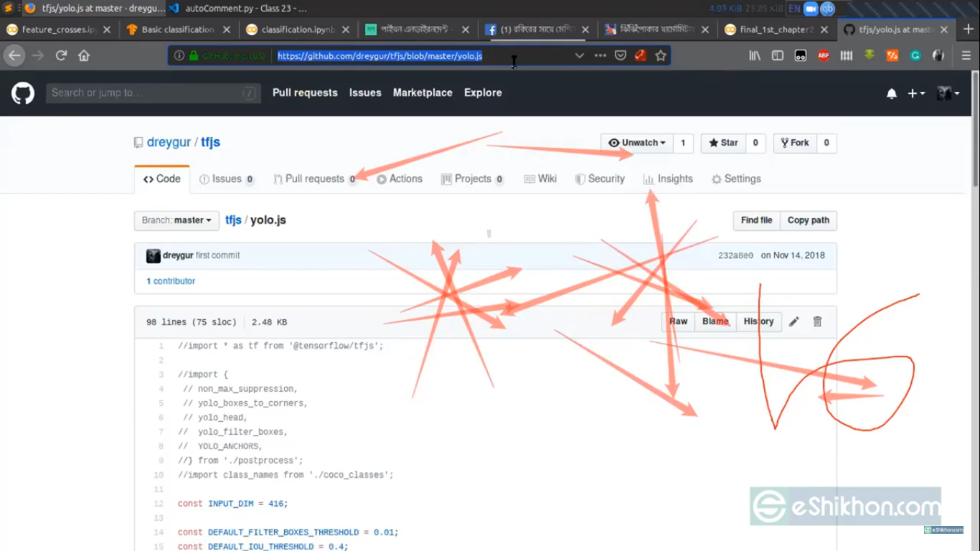Star the tfjs repository
This screenshot has width=980, height=551.
pos(723,143)
